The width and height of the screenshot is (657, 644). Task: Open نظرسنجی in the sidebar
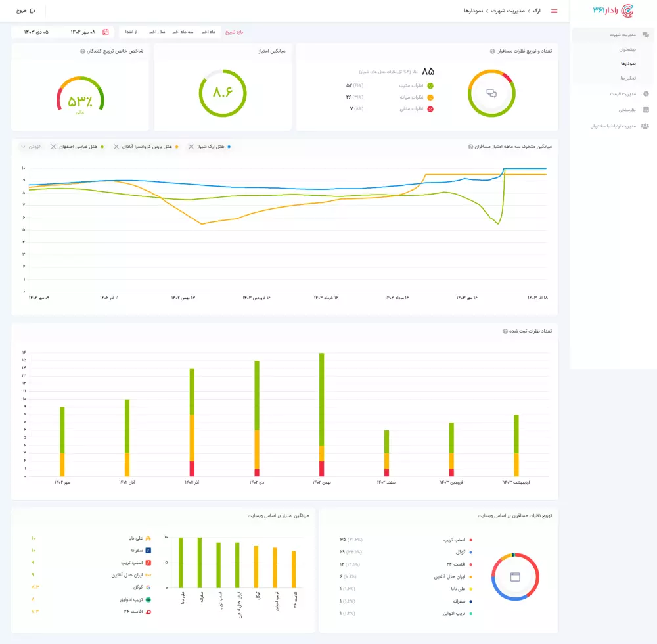[x=627, y=110]
